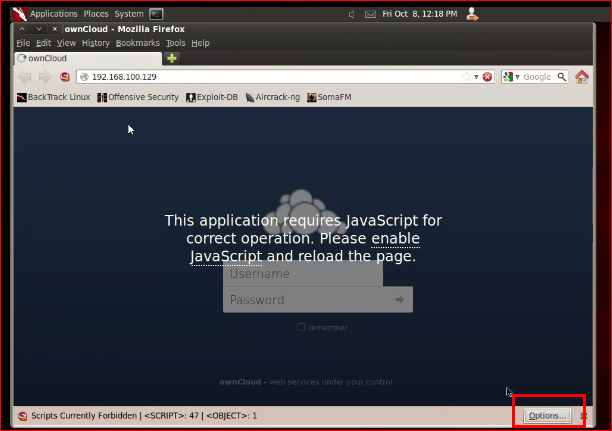The image size is (612, 431).
Task: Tick the remember checkbox
Action: 301,327
